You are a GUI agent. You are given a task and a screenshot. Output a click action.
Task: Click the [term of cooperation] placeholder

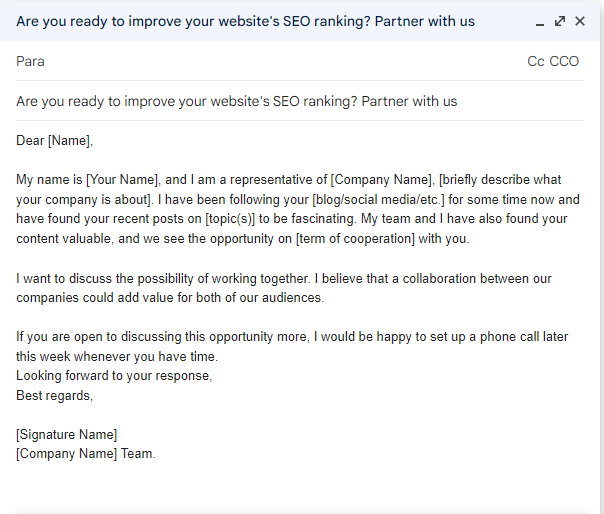(x=355, y=239)
